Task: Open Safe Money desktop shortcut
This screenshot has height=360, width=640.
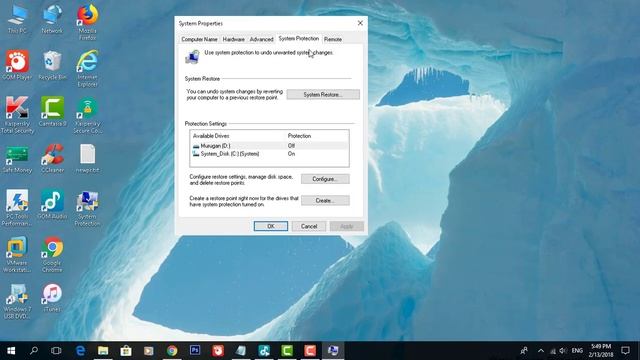Action: pos(17,158)
